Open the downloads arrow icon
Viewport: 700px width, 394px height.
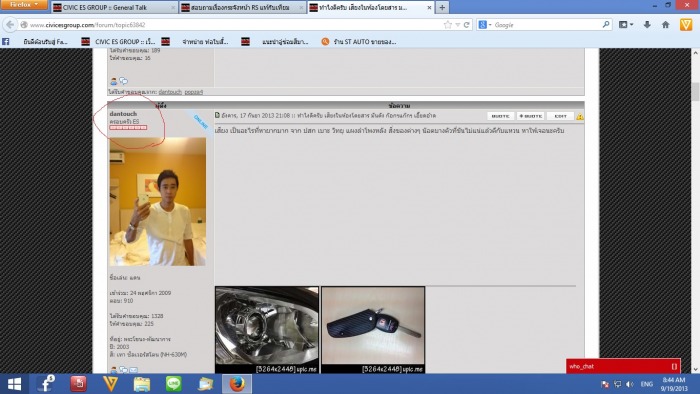coord(647,25)
